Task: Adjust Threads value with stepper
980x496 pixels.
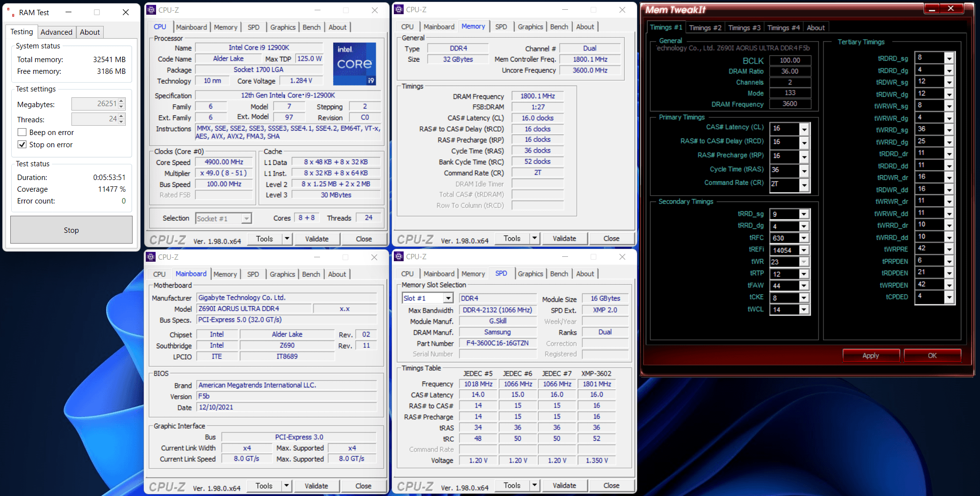Action: point(122,119)
